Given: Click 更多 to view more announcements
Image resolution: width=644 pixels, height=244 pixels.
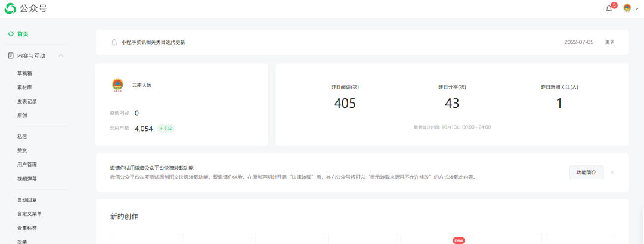Looking at the screenshot, I should (610, 42).
